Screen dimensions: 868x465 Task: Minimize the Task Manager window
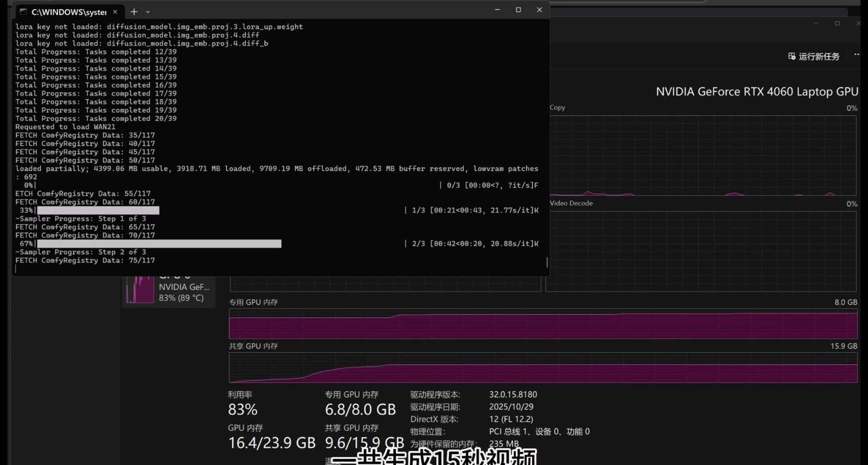(x=816, y=23)
